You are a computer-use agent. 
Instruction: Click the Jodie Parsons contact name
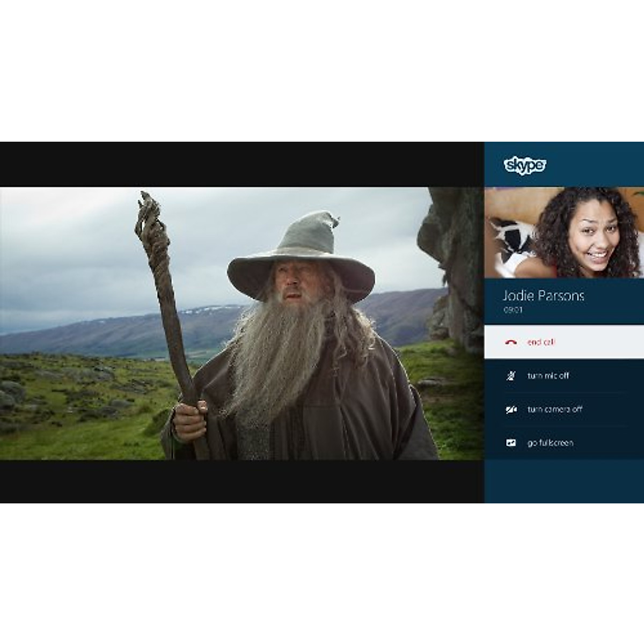[543, 296]
